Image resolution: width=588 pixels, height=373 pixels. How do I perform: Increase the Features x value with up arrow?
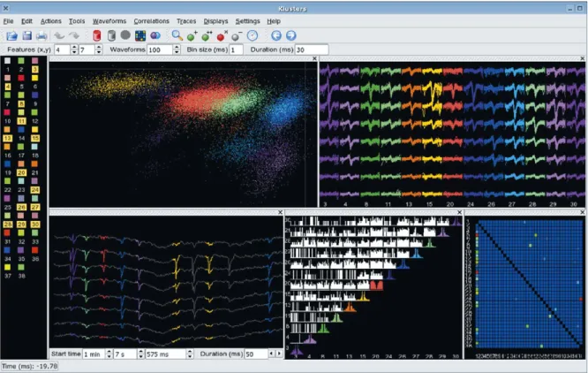tap(74, 47)
